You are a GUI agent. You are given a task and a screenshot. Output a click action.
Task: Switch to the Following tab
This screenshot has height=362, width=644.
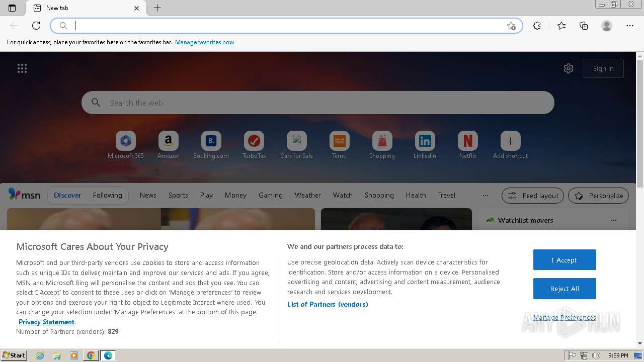[107, 195]
